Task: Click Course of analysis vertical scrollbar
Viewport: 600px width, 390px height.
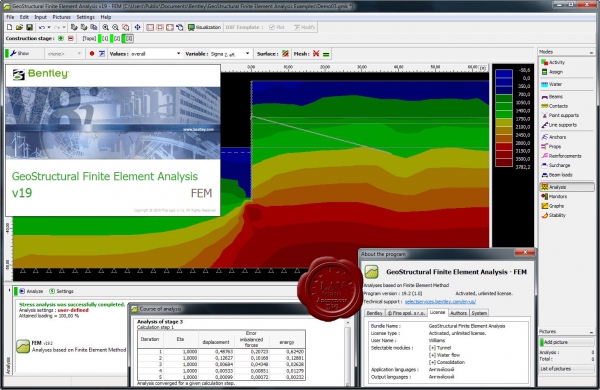Action: [x=348, y=352]
